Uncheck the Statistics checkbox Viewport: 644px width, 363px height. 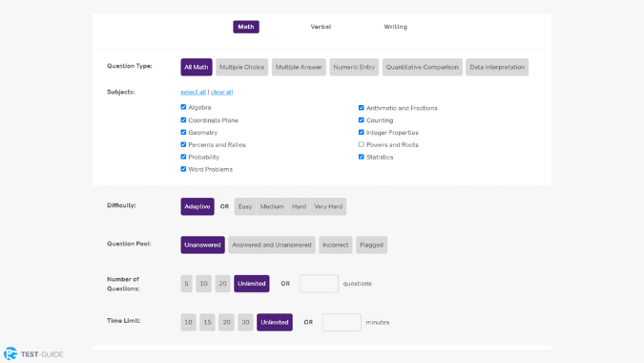pyautogui.click(x=361, y=157)
